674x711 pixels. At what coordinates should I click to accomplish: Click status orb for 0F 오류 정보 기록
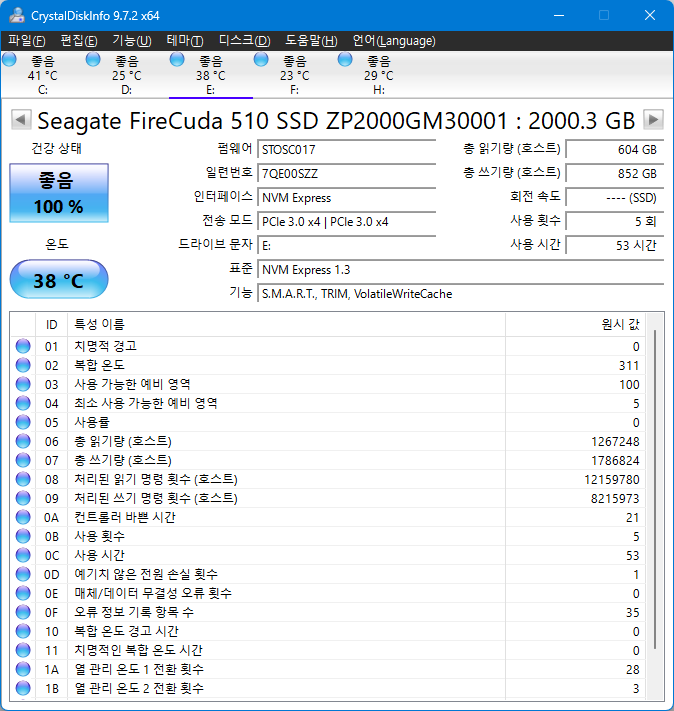click(x=23, y=612)
